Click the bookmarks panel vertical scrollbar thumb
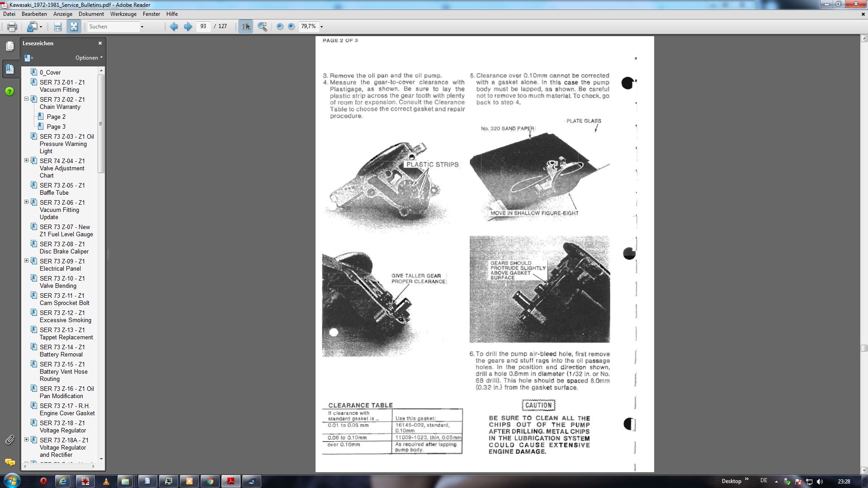 [x=101, y=123]
